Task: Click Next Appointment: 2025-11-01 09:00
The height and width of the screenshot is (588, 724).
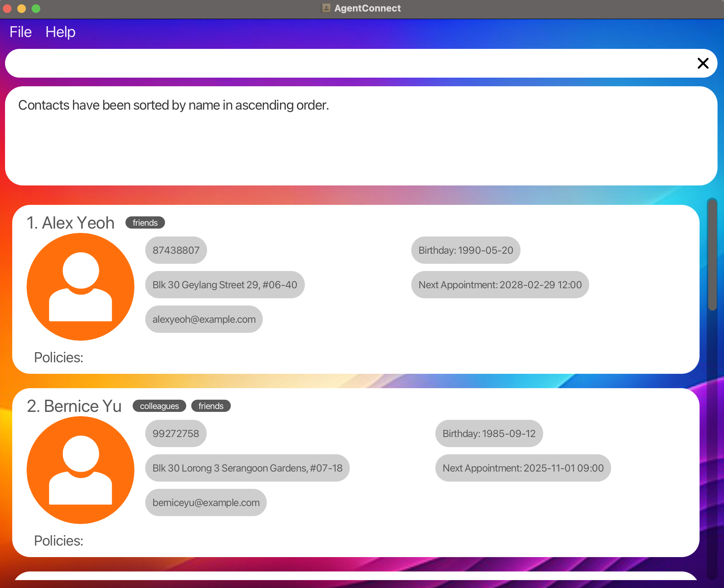Action: (x=523, y=468)
